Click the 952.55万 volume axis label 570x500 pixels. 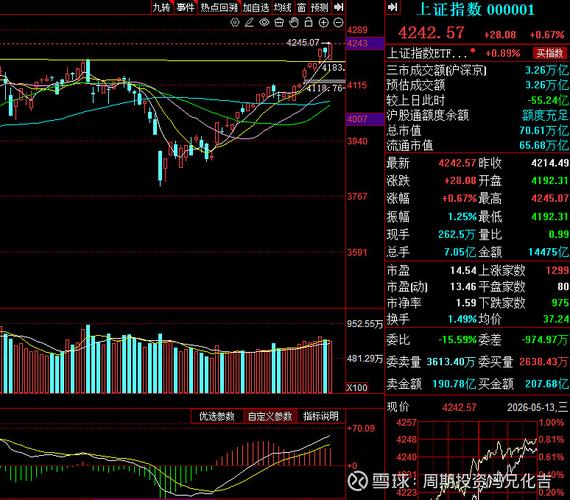pos(365,324)
